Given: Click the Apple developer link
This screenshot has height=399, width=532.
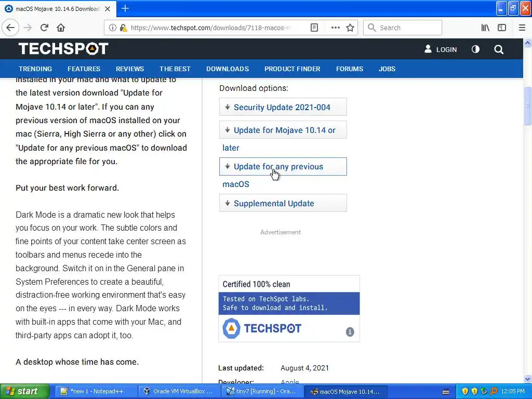Looking at the screenshot, I should pyautogui.click(x=290, y=381).
